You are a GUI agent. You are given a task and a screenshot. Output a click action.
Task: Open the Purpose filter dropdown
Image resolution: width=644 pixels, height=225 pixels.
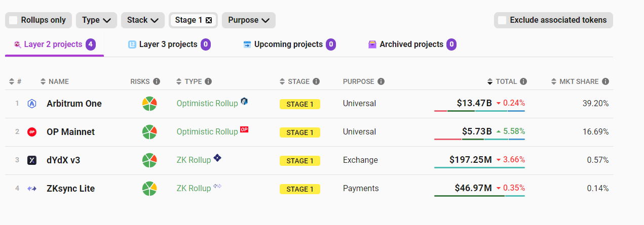[x=248, y=20]
